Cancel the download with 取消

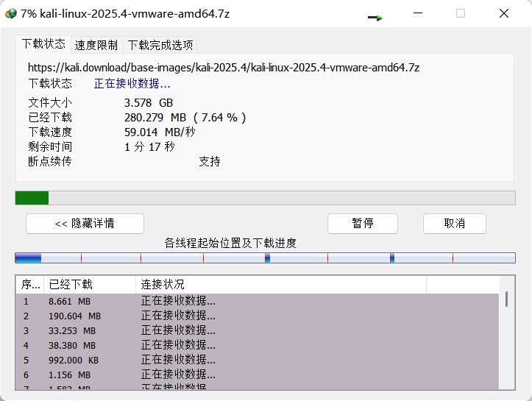tap(454, 224)
